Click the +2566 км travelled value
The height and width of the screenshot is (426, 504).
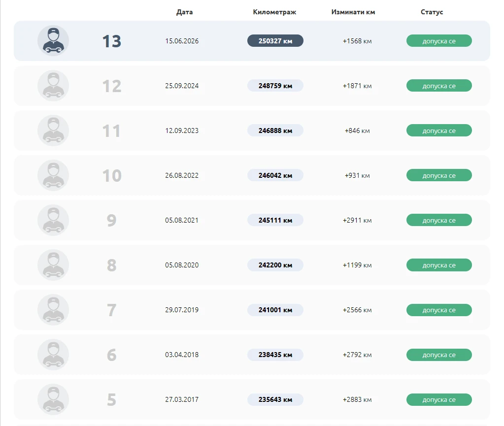tap(357, 310)
